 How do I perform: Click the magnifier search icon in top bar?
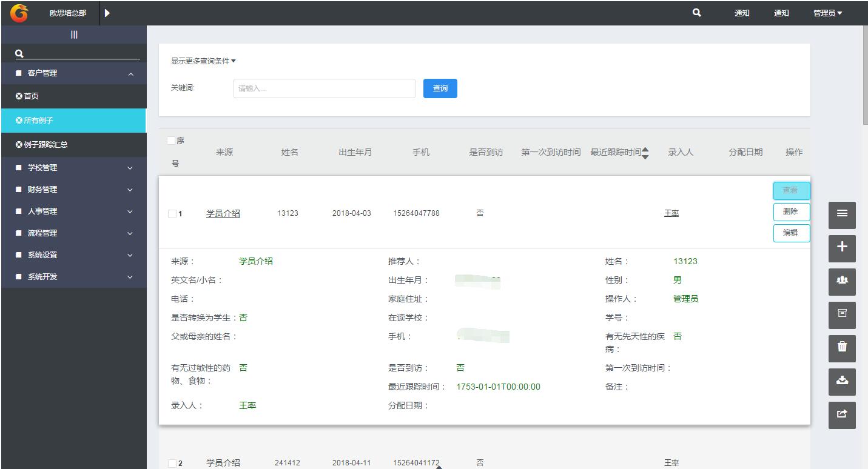point(696,13)
